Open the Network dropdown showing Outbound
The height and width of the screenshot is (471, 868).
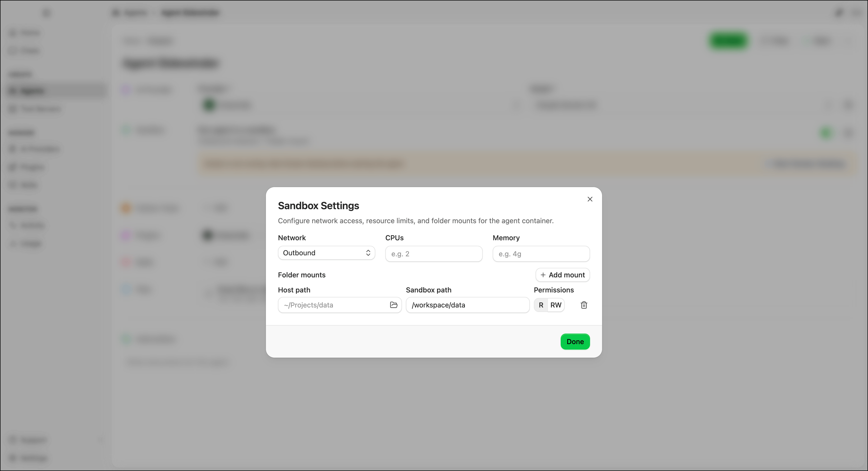click(x=326, y=253)
